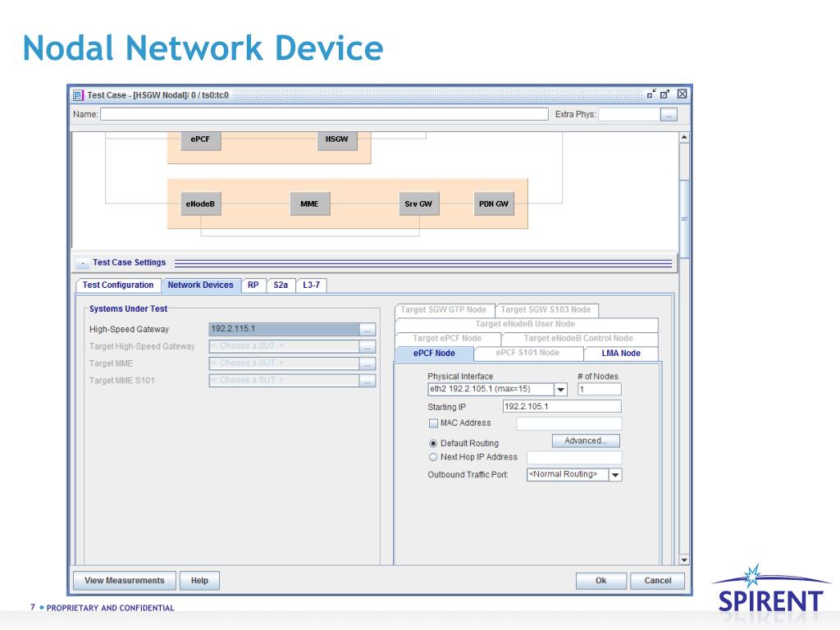Open the Outbound Traffic Port dropdown
The width and height of the screenshot is (840, 630).
pyautogui.click(x=615, y=475)
